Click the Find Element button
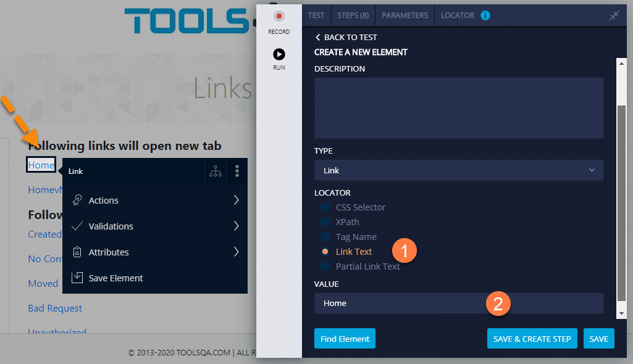633x364 pixels. 345,339
